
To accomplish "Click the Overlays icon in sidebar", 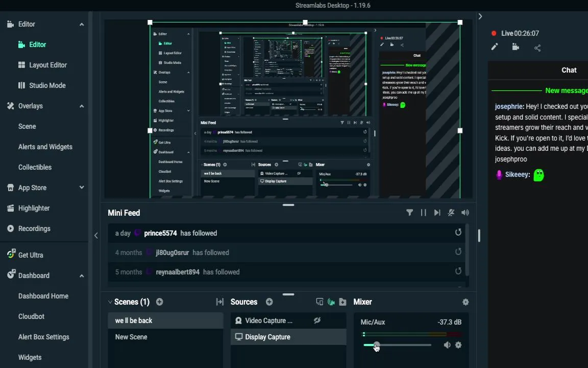I will pyautogui.click(x=11, y=106).
